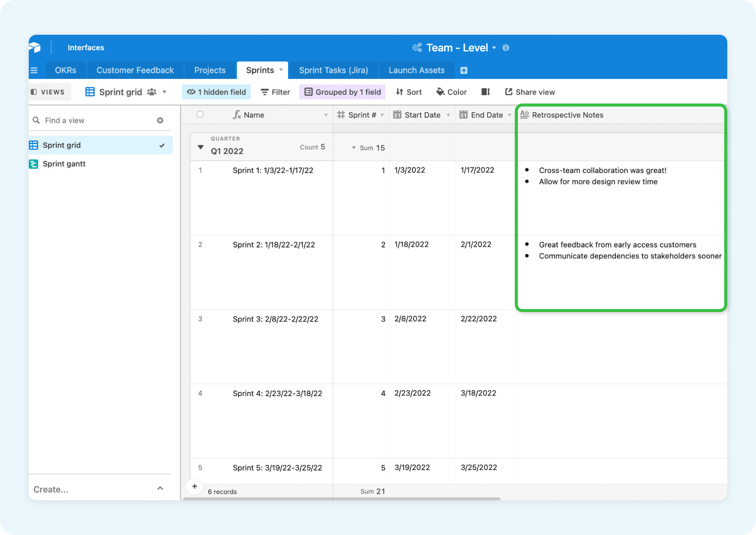Click the row height icon
The image size is (756, 535).
click(x=486, y=92)
